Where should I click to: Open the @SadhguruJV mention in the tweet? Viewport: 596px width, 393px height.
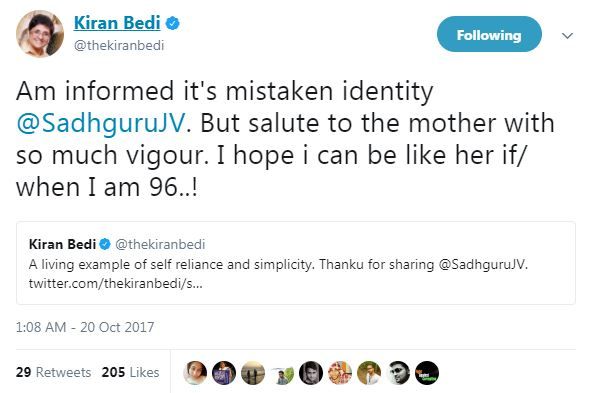tap(101, 123)
